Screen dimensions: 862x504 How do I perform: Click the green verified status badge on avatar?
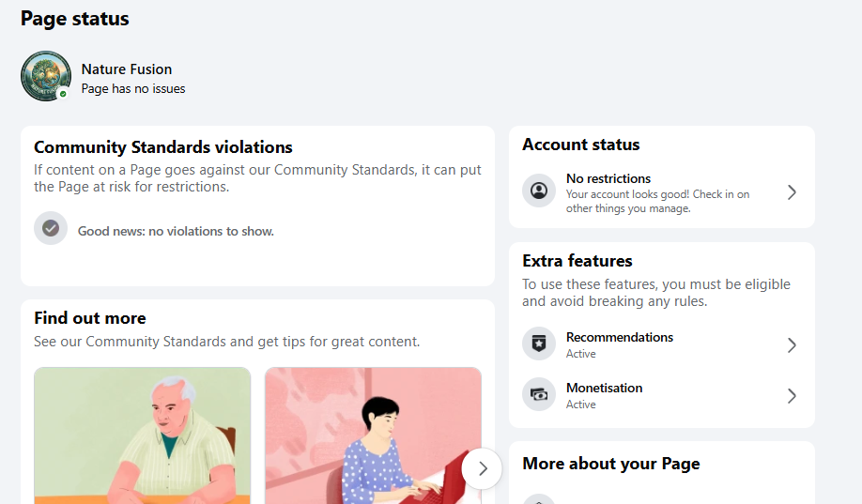tap(63, 94)
